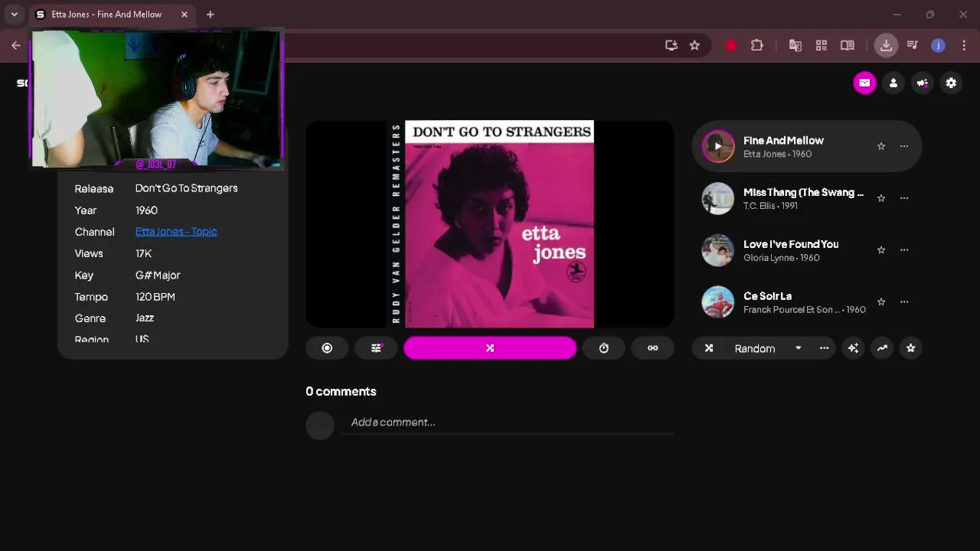Click the announcements megaphone icon
The image size is (980, 551).
(x=923, y=83)
